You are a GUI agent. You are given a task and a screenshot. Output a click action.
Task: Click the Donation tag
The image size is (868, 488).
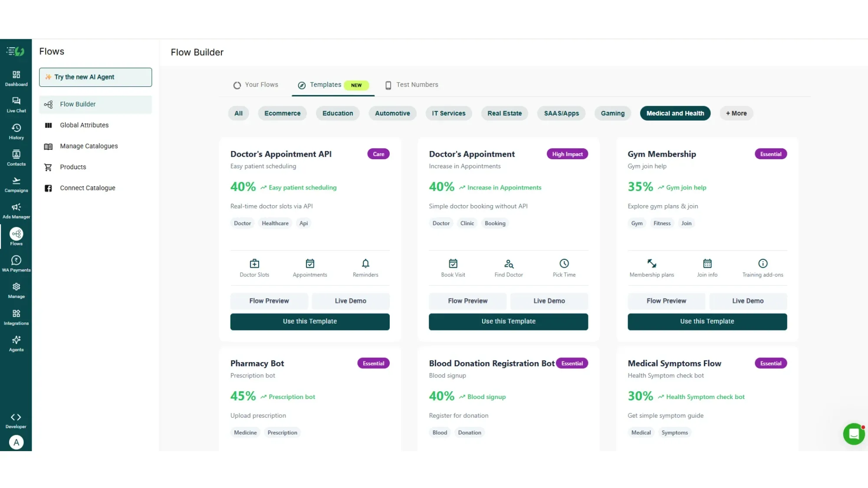(470, 433)
